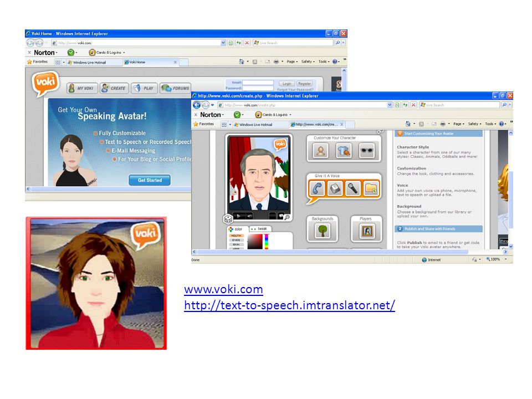Image resolution: width=532 pixels, height=399 pixels.
Task: Open the Tools menu in create.php window
Action: (x=490, y=124)
